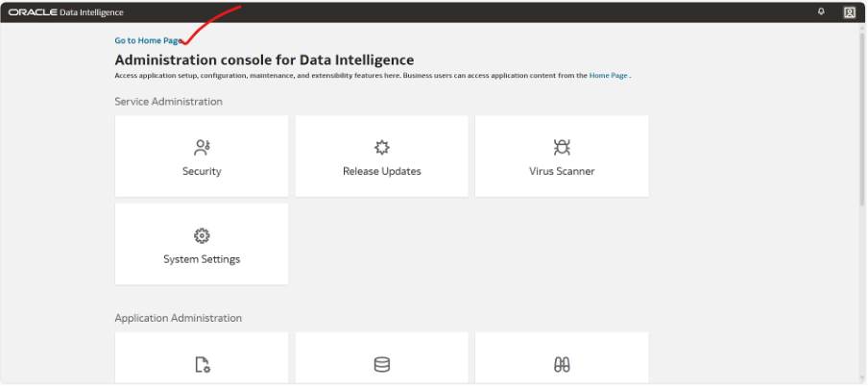The image size is (868, 386).
Task: Open the user profile icon menu
Action: [849, 12]
